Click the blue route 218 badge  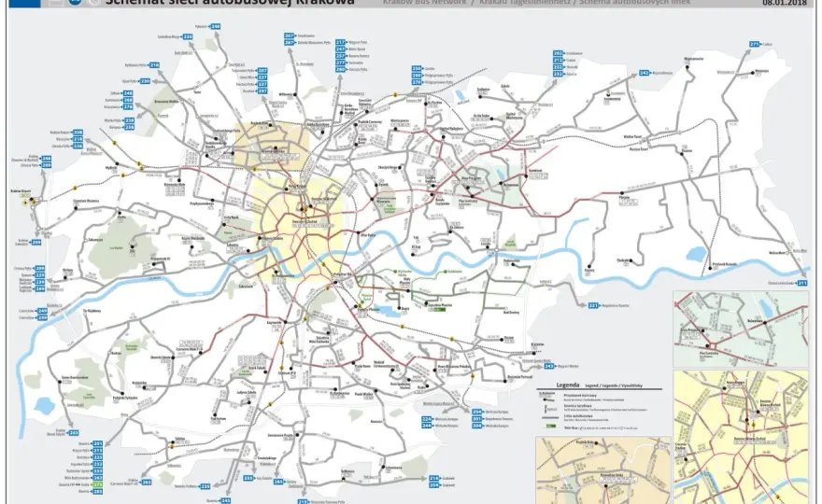click(x=78, y=139)
